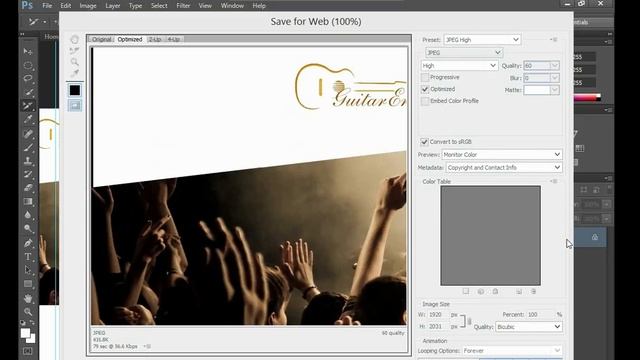Click the Matte color field
The height and width of the screenshot is (360, 640).
(x=537, y=90)
